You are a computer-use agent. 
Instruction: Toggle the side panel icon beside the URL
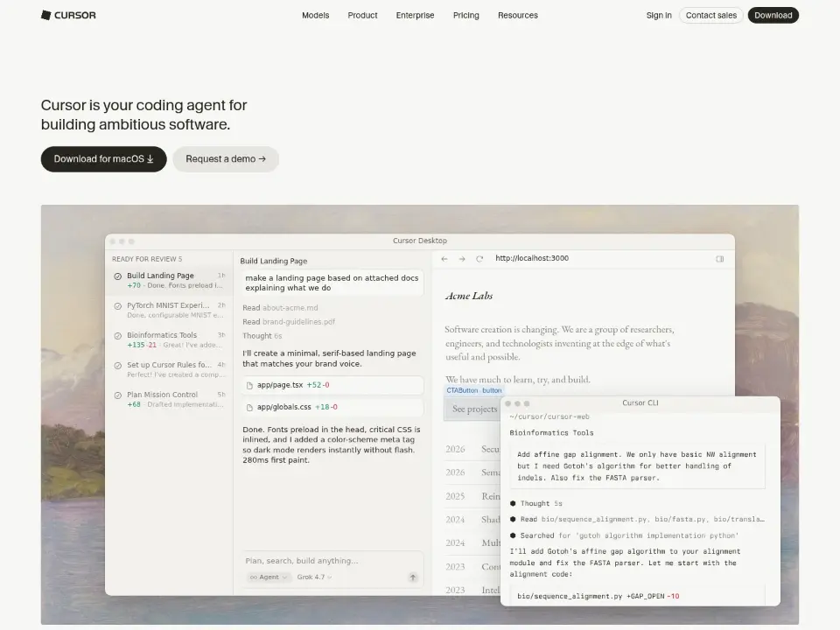click(x=720, y=259)
